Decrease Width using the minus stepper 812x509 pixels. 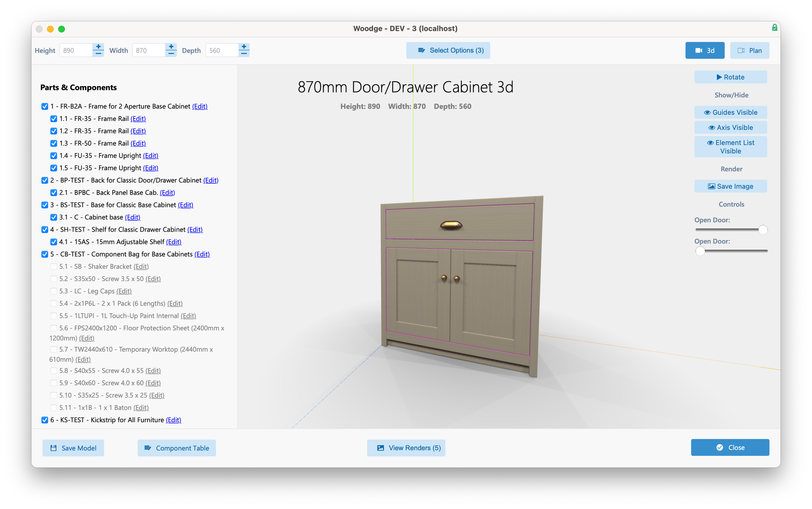tap(171, 54)
